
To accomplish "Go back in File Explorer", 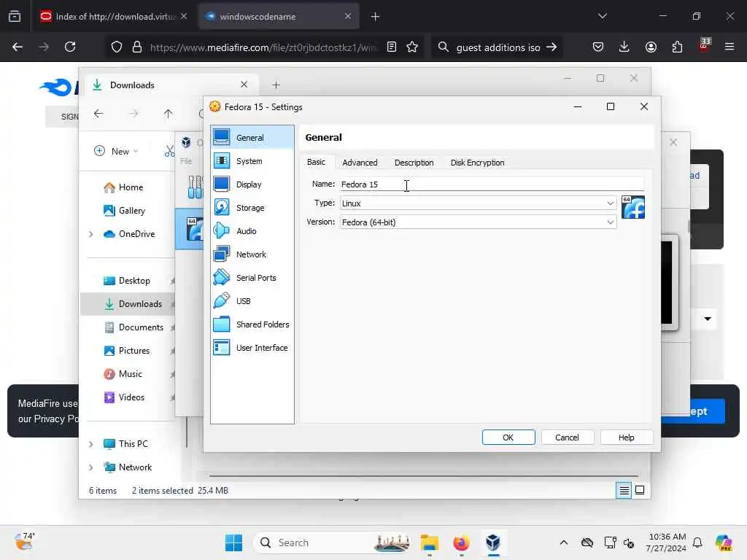I will (x=98, y=113).
